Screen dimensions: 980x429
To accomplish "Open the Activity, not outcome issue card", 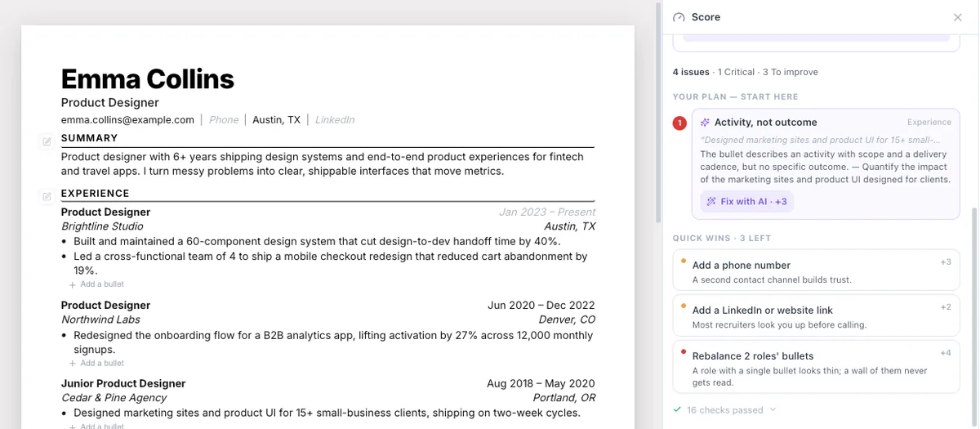I will coord(826,163).
